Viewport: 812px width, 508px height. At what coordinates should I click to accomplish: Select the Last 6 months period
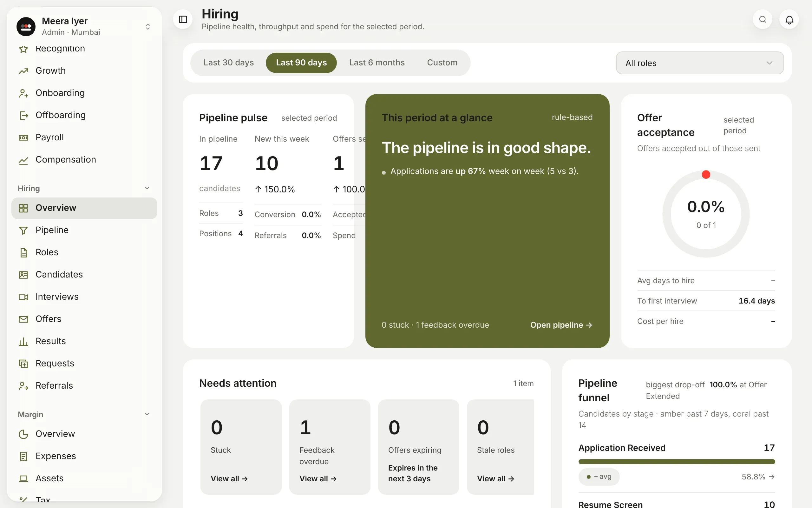(377, 63)
